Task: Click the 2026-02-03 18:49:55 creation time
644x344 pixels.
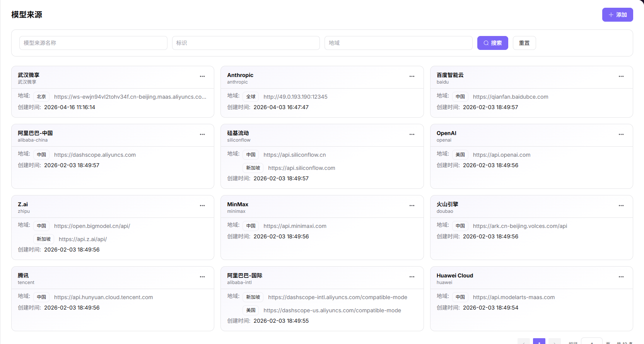Action: click(x=281, y=321)
